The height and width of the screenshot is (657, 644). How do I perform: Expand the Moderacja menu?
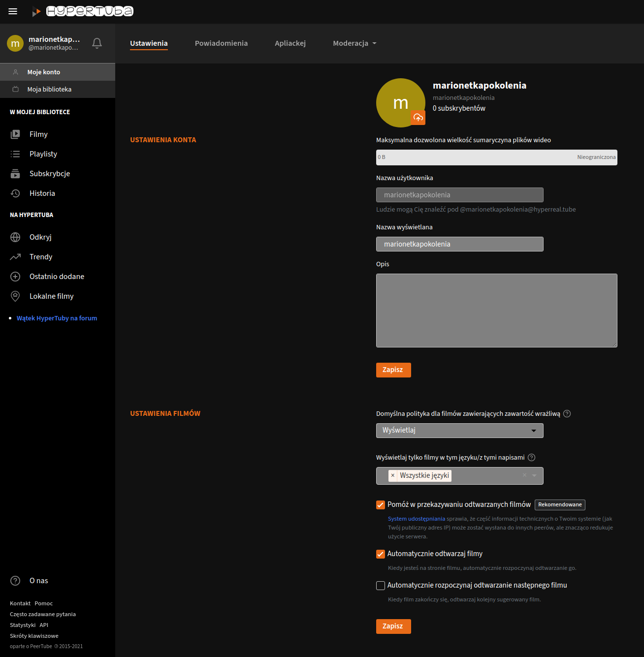(x=354, y=43)
